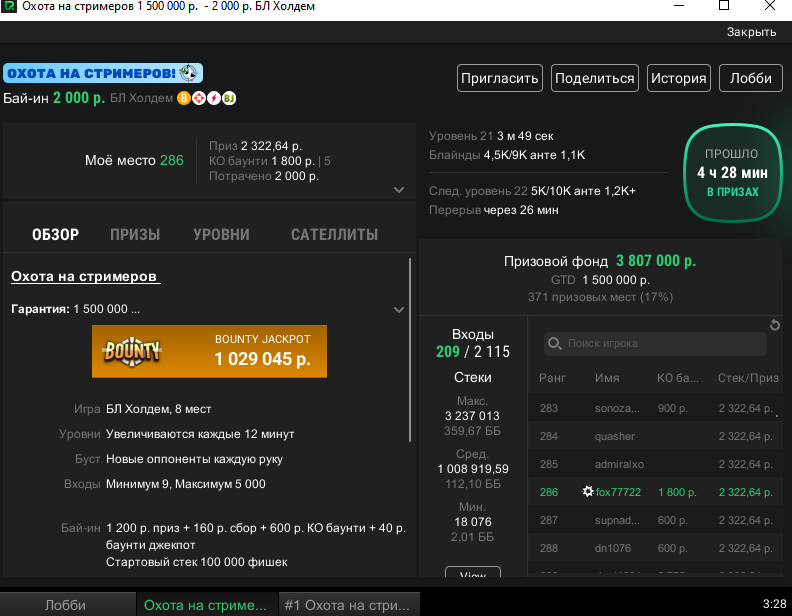
Task: Click the search magnifier icon
Action: coord(555,344)
